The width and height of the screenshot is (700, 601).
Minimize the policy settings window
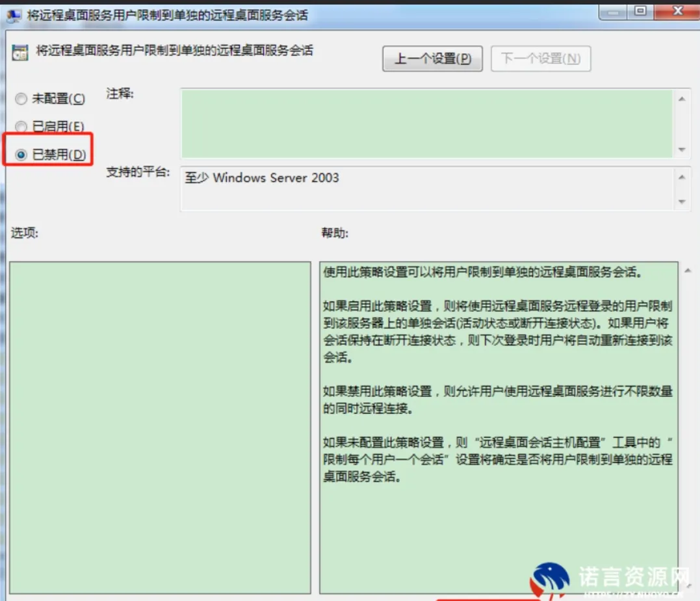612,12
